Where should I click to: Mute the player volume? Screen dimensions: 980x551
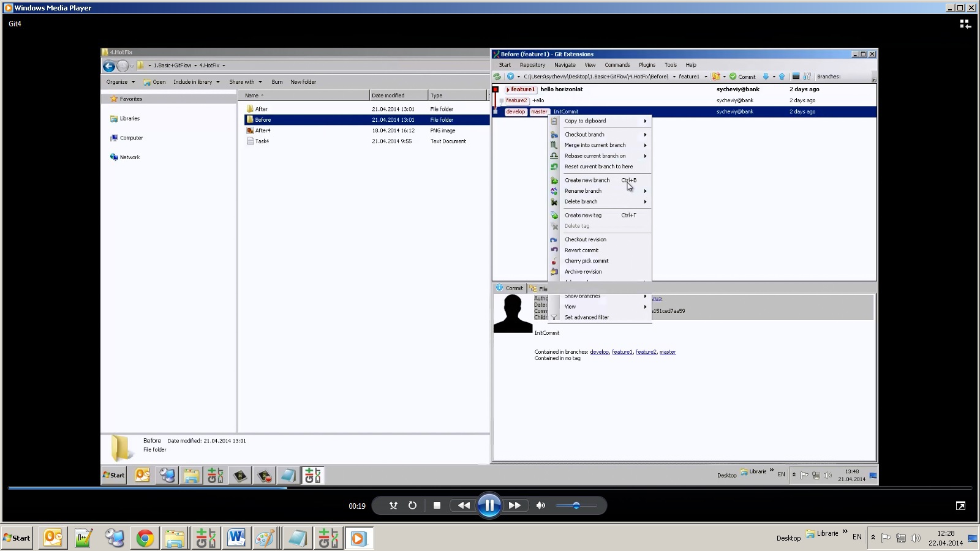point(540,505)
